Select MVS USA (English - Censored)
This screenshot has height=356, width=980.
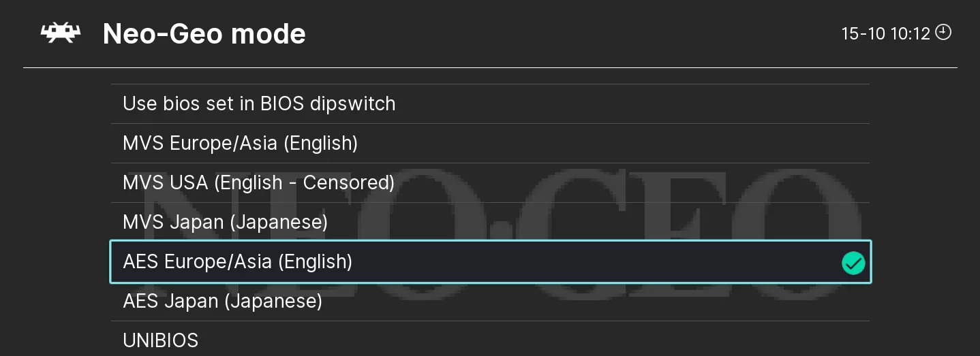[x=258, y=183]
